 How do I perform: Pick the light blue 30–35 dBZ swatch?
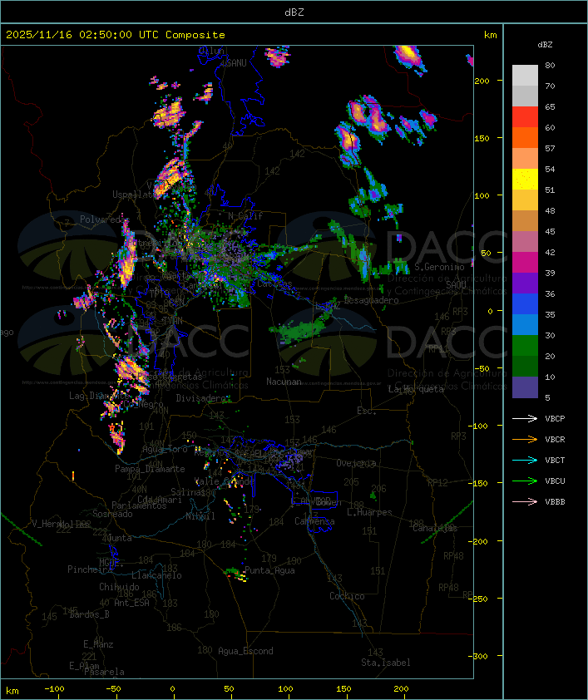tap(525, 324)
